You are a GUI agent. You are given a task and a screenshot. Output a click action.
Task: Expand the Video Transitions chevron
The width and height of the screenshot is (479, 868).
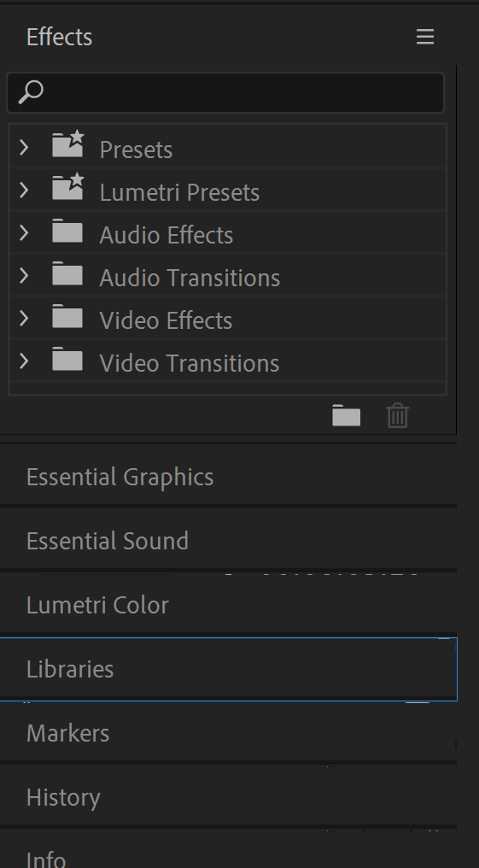tap(24, 361)
